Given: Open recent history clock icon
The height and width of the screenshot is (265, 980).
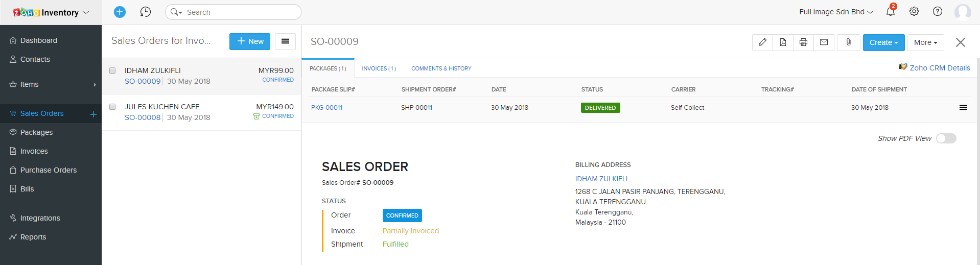Looking at the screenshot, I should point(146,12).
